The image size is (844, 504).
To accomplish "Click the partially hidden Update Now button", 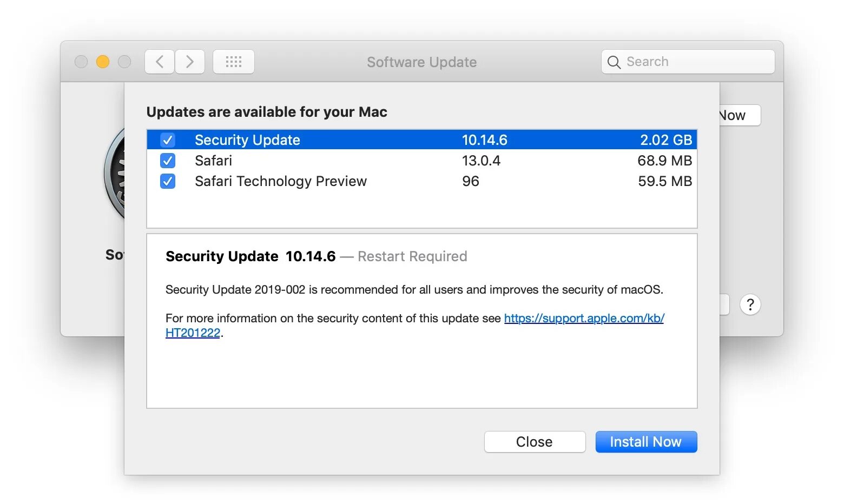I will pyautogui.click(x=739, y=115).
